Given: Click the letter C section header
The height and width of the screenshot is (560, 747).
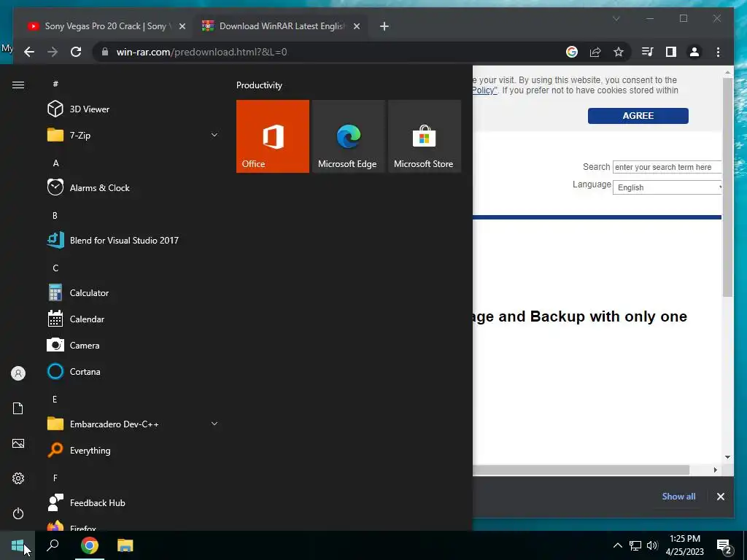Looking at the screenshot, I should coord(55,268).
